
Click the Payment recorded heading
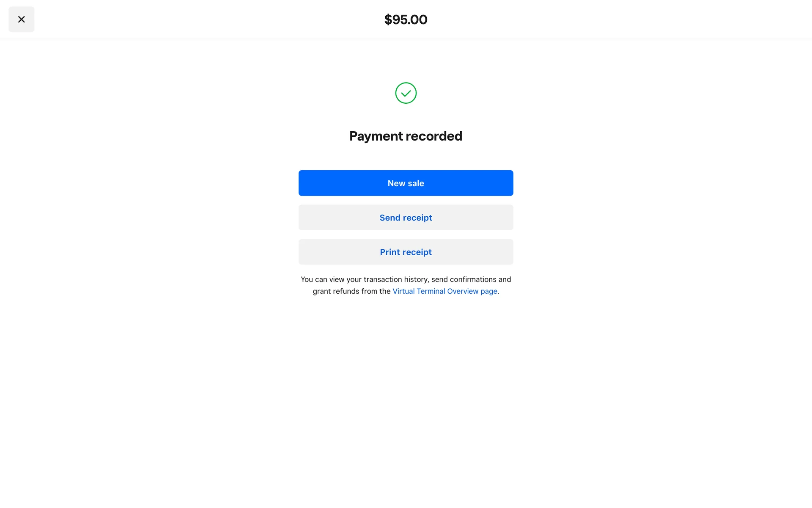click(406, 136)
